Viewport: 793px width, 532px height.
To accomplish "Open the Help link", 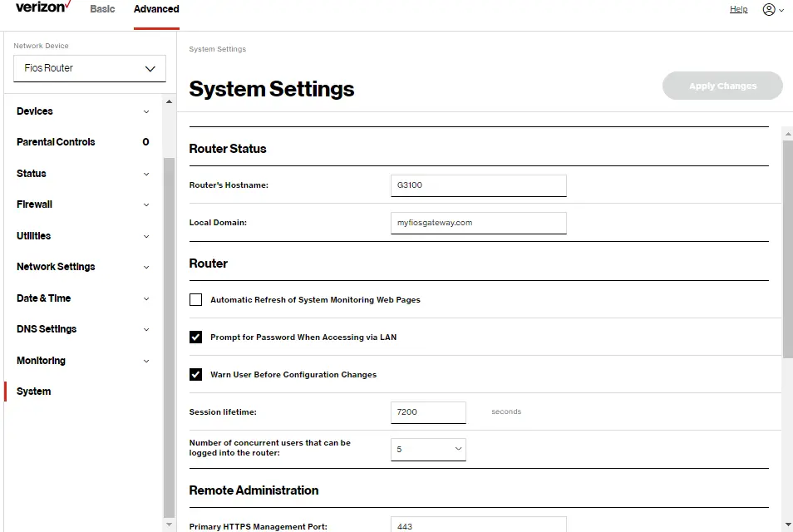I will [x=738, y=9].
